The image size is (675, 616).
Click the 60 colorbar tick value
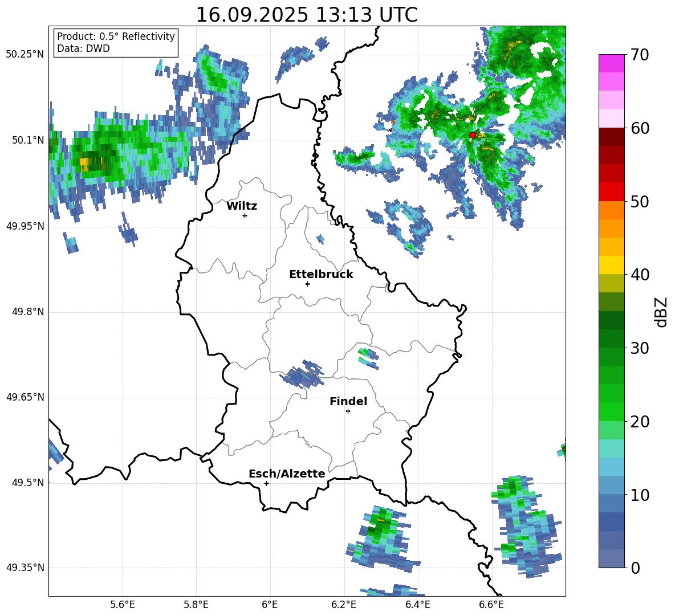639,128
